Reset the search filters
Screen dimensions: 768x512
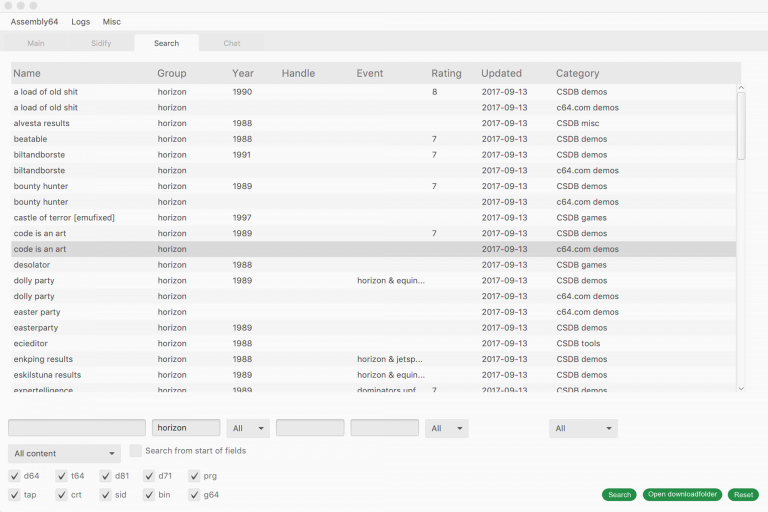(743, 495)
